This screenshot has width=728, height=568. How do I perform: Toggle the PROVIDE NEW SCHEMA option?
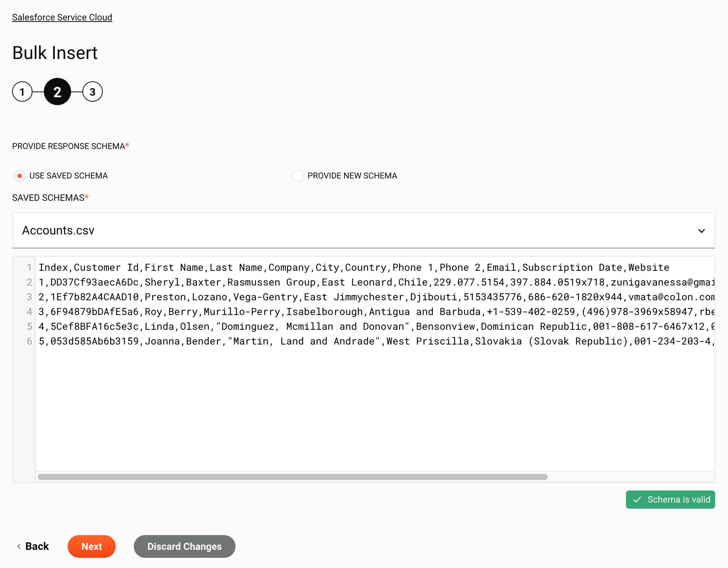coord(297,175)
